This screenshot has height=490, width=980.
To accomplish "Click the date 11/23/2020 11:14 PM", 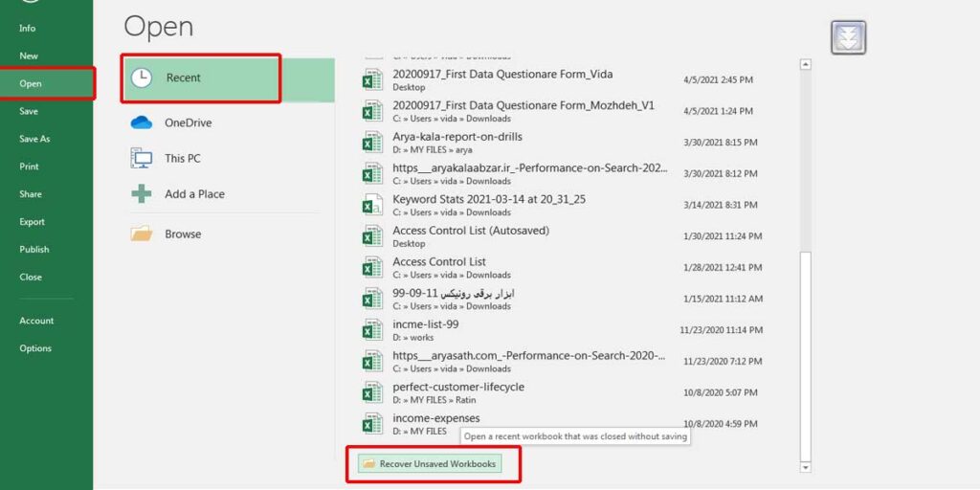I will (x=722, y=330).
